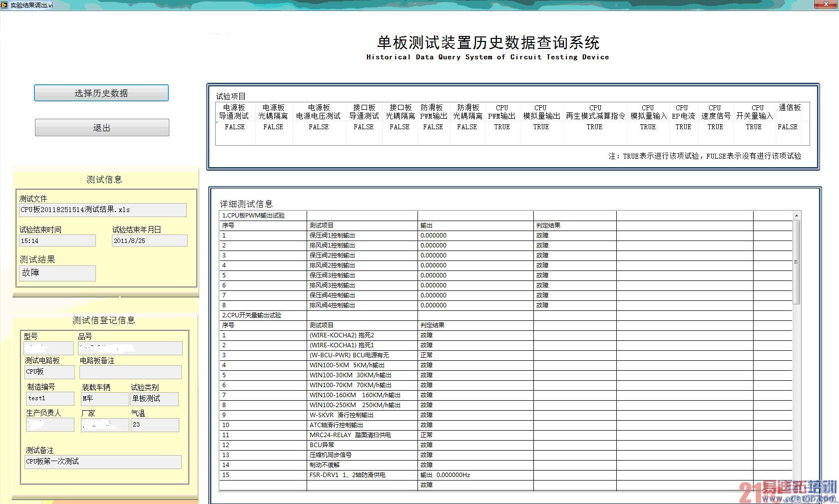
Task: Click the 测试文件 field with xls filename
Action: [102, 210]
